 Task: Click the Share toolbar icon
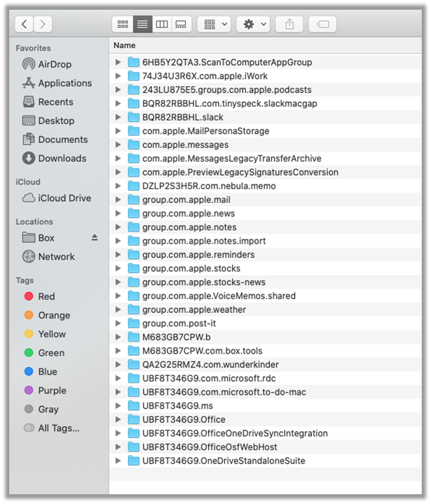289,25
